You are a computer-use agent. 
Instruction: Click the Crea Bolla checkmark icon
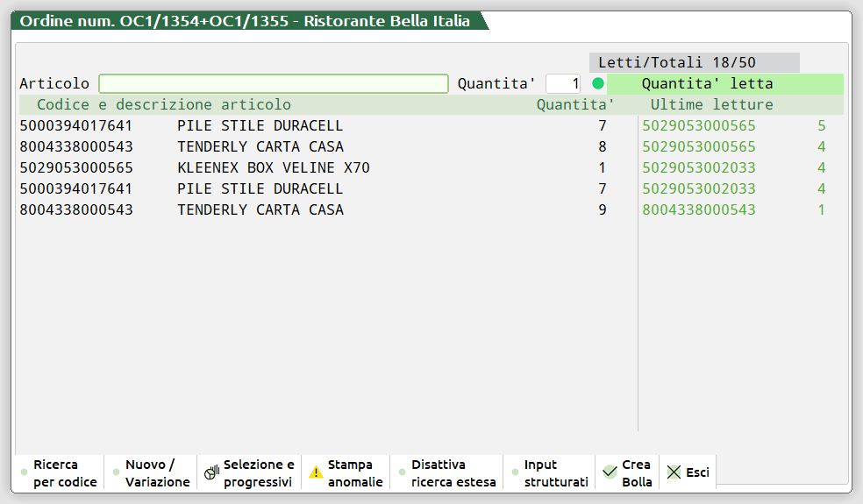[x=610, y=472]
